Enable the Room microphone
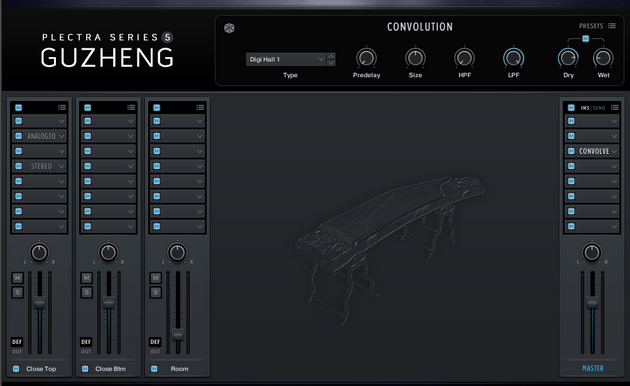The image size is (630, 386). tap(154, 369)
